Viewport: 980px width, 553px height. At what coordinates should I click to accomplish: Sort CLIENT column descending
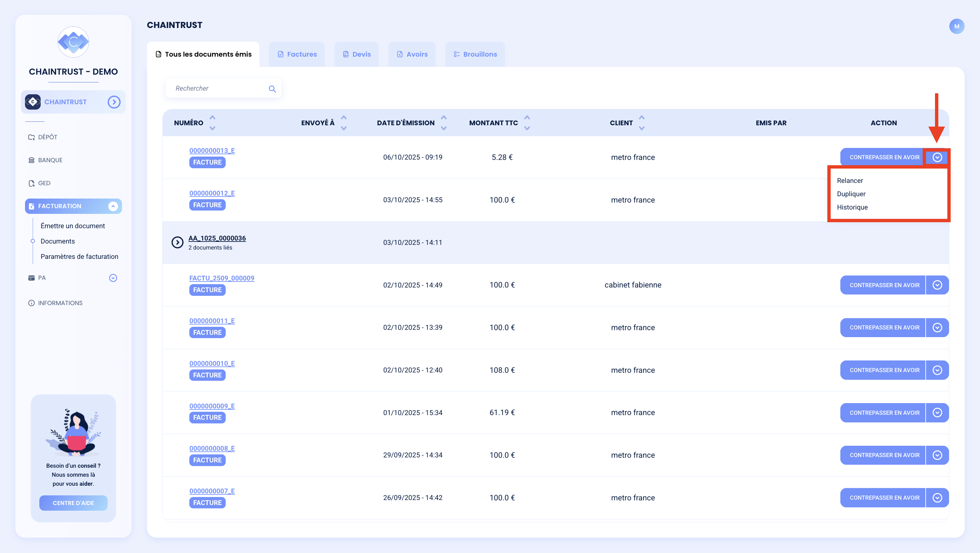pos(642,128)
